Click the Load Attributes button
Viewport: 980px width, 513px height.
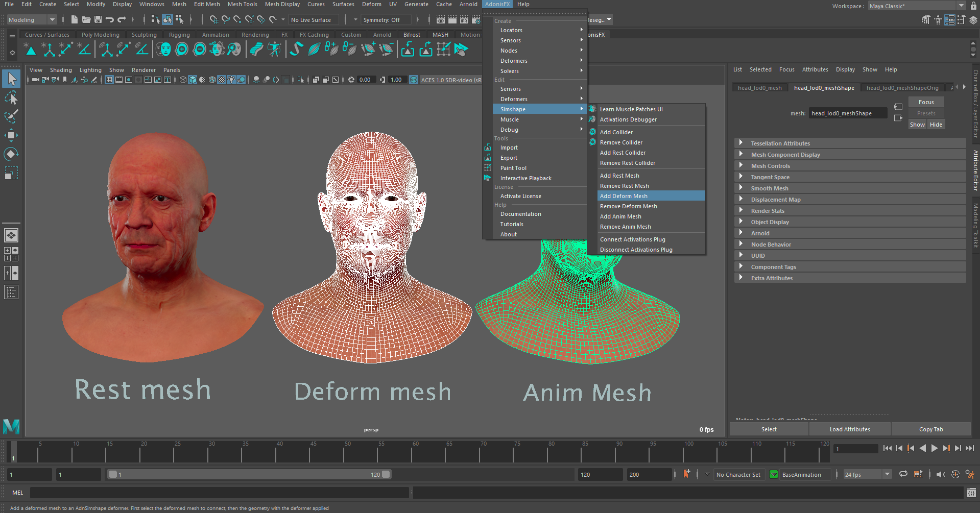850,429
